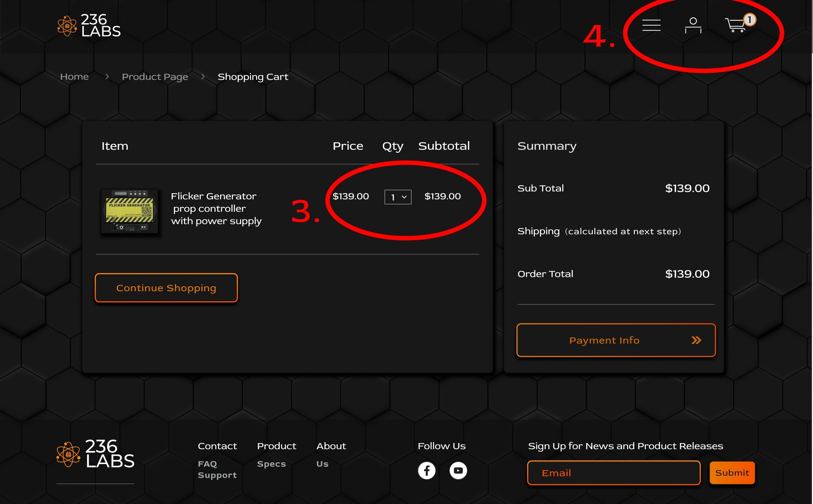Click the 236 Labs footer logo
The width and height of the screenshot is (813, 504).
click(96, 454)
